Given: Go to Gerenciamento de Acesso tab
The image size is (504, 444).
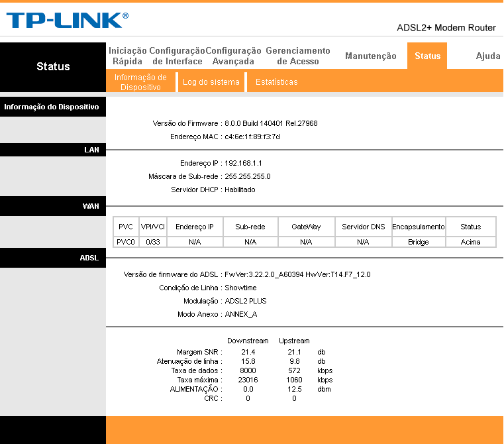Looking at the screenshot, I should (x=298, y=56).
